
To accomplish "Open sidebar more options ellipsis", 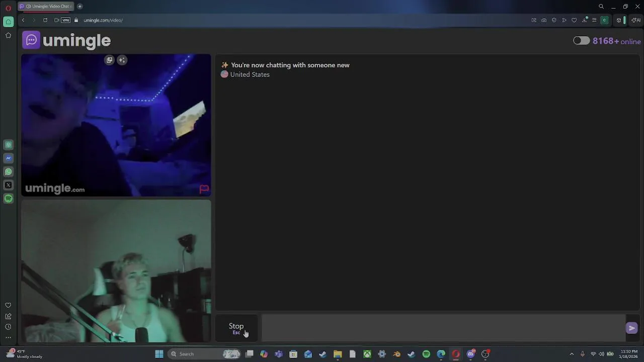I will [x=8, y=338].
